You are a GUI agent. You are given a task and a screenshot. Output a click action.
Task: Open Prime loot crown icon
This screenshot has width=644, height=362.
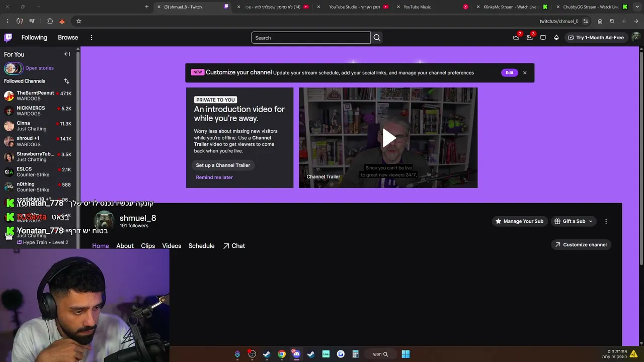(516, 37)
